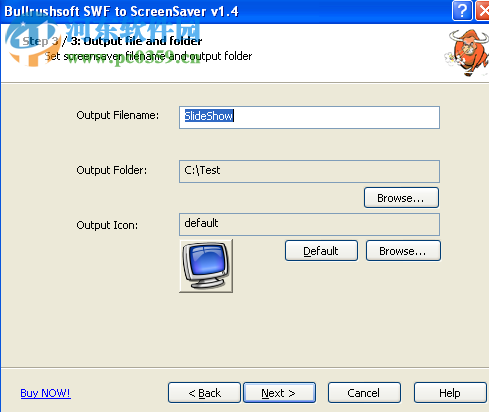Click the monitor icon preview thumbnail
Screen dimensions: 489x412
[206, 266]
